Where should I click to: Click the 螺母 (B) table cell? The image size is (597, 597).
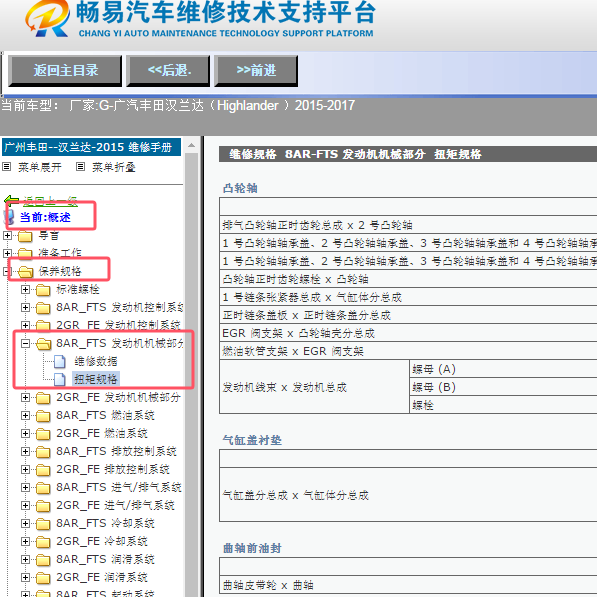coord(503,387)
